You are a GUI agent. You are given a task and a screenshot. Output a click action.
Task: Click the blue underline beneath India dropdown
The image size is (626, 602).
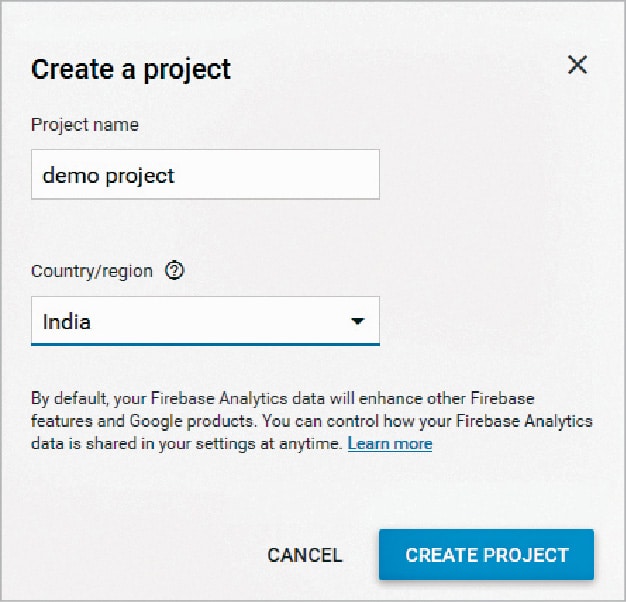tap(205, 344)
